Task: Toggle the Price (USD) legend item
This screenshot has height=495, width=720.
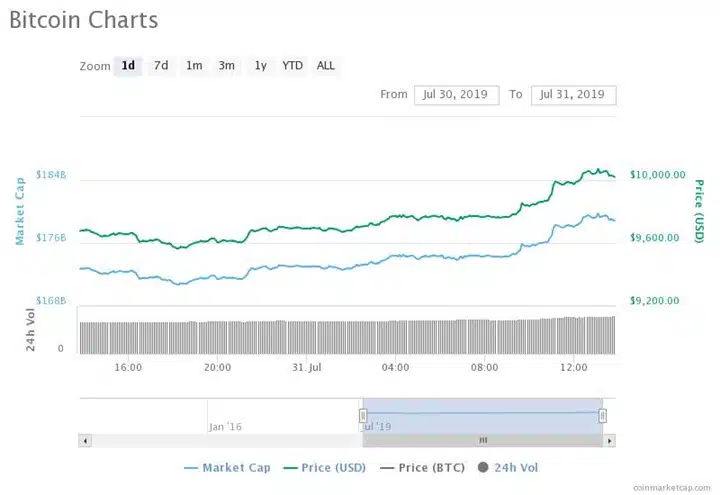Action: 325,468
